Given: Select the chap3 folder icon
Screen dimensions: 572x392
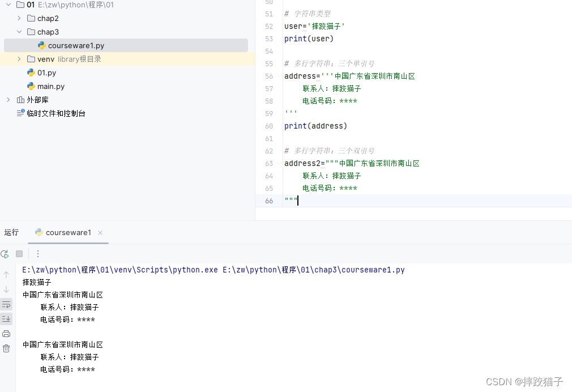Looking at the screenshot, I should [x=31, y=32].
